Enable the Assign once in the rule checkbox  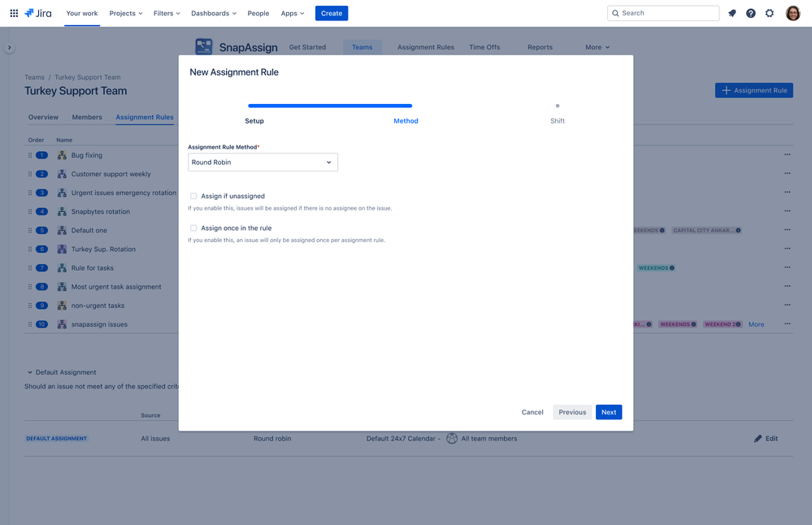[193, 228]
